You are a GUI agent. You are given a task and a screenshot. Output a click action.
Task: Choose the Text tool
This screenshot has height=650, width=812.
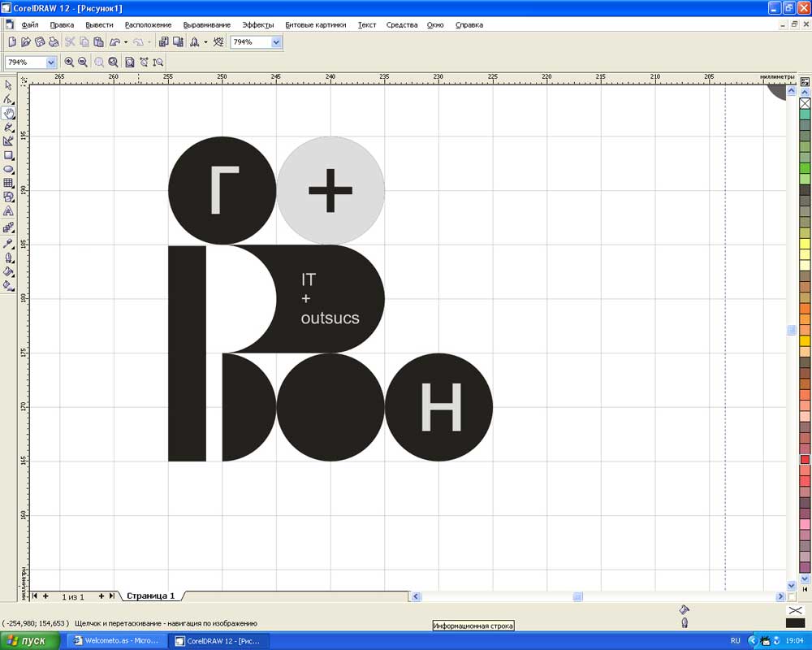(x=9, y=211)
